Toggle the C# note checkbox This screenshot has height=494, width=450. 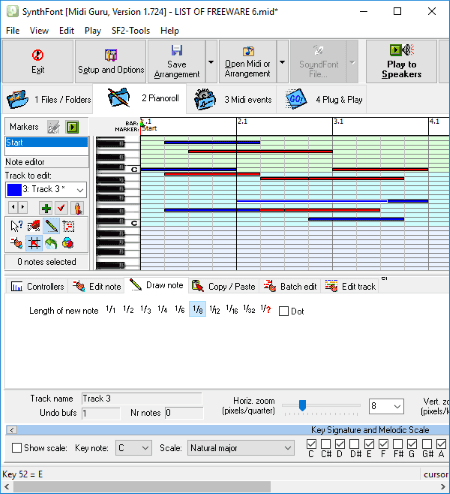coord(326,444)
